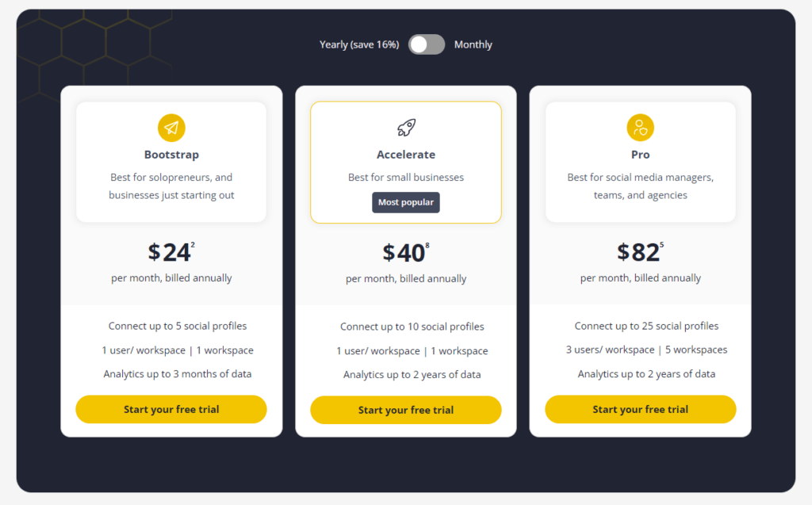Click the Pro user heart icon

[x=640, y=128]
